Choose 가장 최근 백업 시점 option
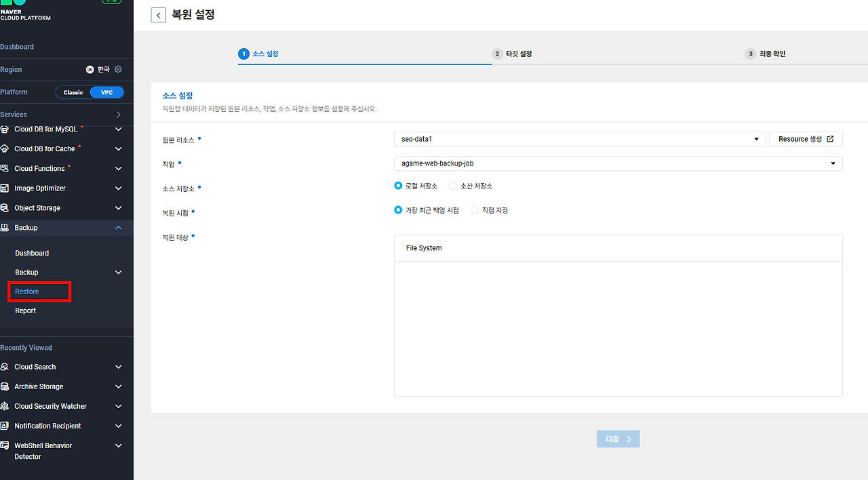868x480 pixels. (398, 210)
